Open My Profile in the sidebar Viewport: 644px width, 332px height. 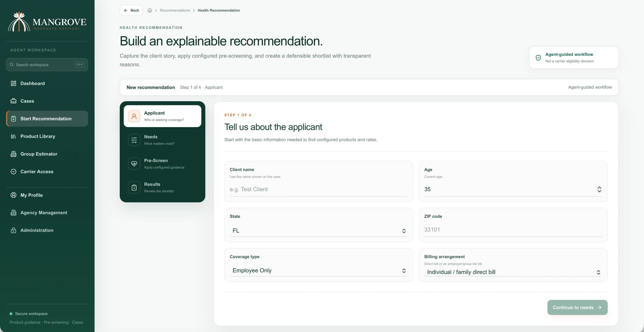point(47,195)
